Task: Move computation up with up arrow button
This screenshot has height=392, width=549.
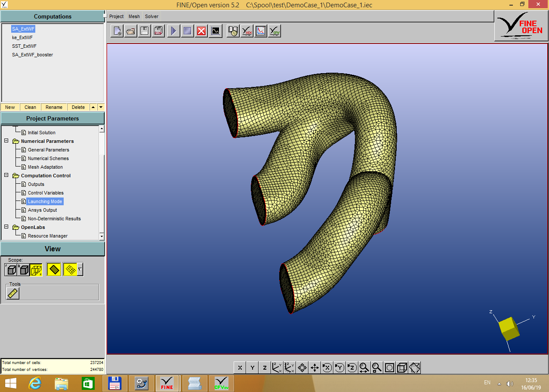Action: (94, 107)
